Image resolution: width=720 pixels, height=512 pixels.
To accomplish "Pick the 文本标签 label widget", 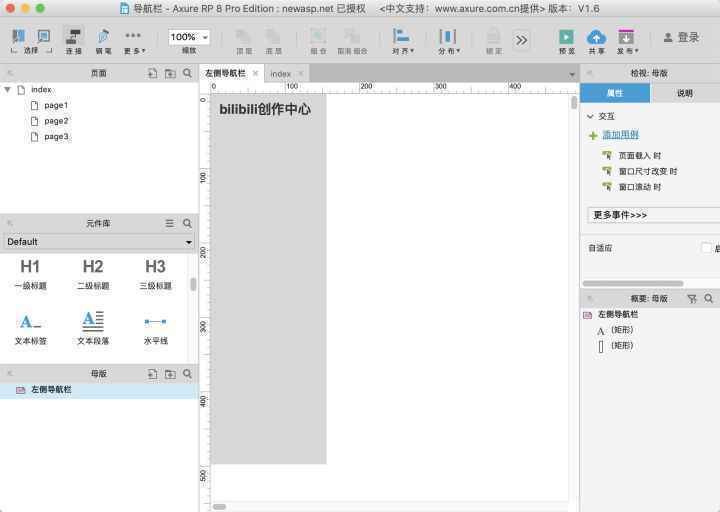I will coord(30,328).
